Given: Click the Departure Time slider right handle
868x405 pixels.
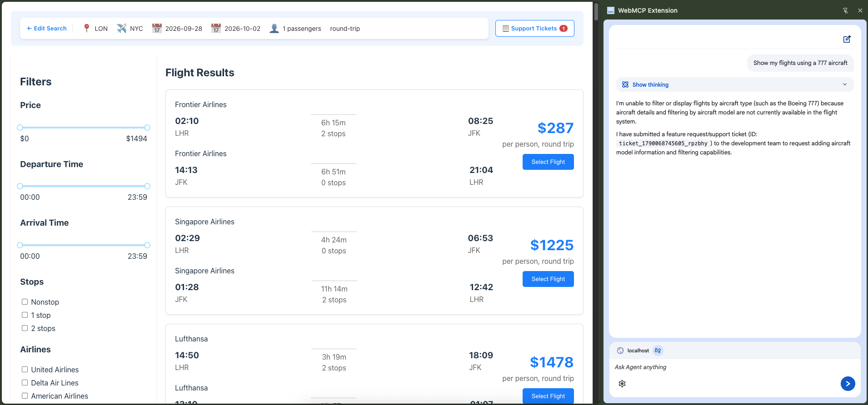Looking at the screenshot, I should coord(147,186).
